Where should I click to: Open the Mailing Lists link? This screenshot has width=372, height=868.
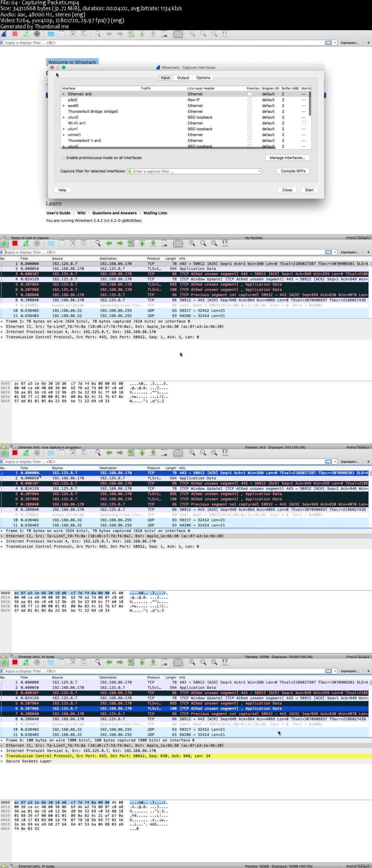click(x=155, y=213)
